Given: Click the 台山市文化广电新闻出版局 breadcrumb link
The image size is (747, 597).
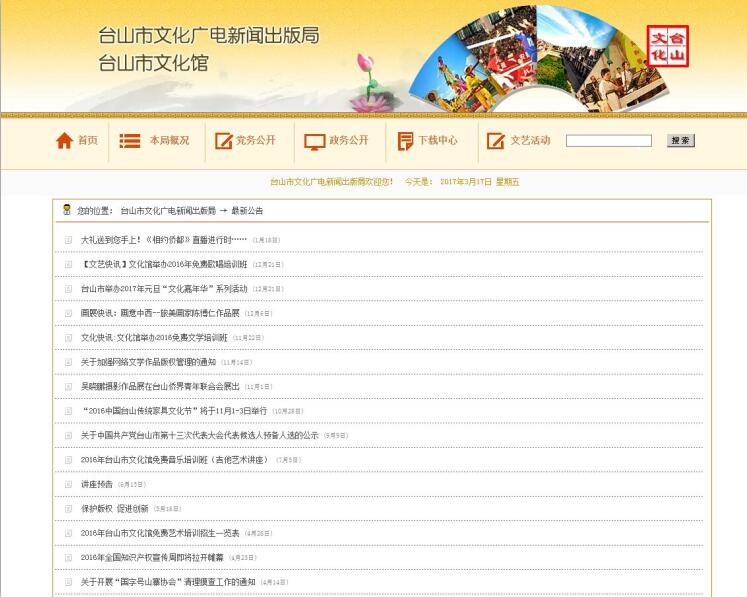Looking at the screenshot, I should [168, 211].
